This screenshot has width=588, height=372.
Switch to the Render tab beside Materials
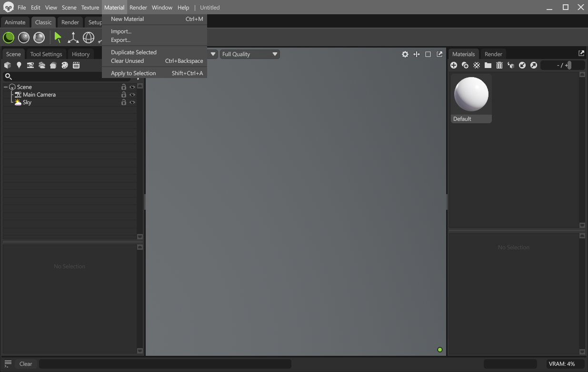[x=493, y=54]
